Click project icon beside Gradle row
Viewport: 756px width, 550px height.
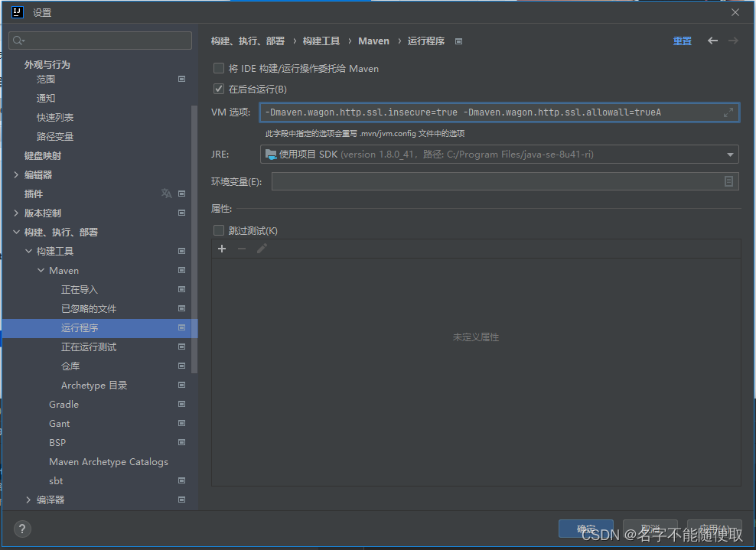[182, 404]
